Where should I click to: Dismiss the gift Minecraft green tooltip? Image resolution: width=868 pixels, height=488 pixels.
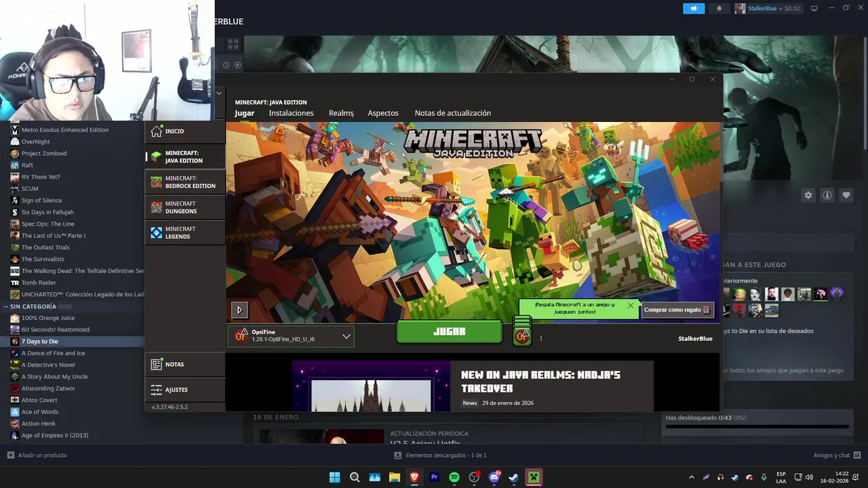click(x=631, y=305)
